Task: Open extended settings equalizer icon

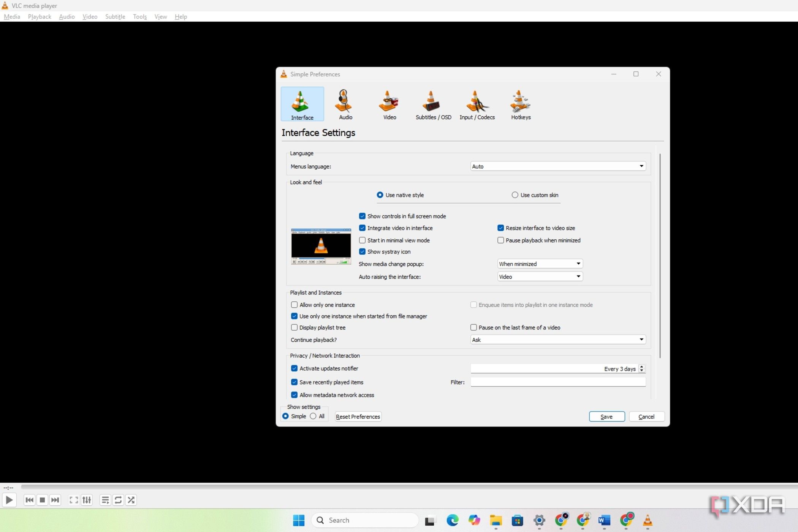Action: coord(87,500)
